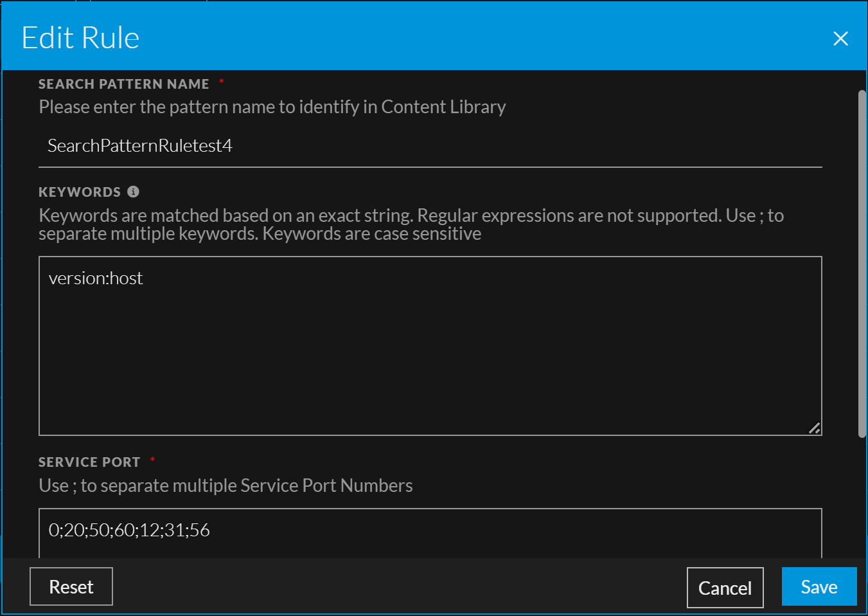Focus the Service Port numbers field
This screenshot has width=868, height=616.
coord(429,530)
